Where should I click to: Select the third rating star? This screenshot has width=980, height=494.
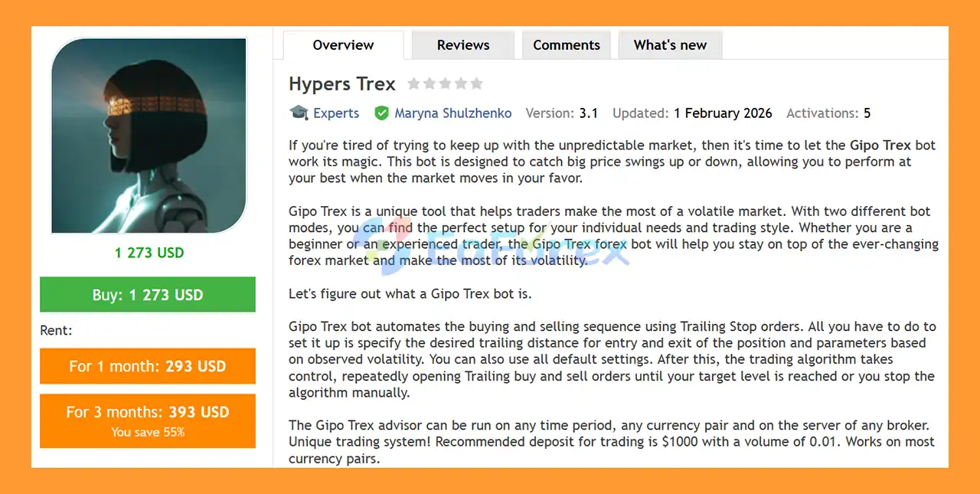pyautogui.click(x=446, y=83)
